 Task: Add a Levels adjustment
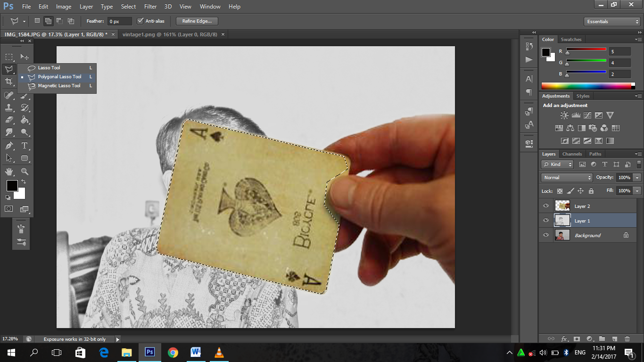[576, 115]
